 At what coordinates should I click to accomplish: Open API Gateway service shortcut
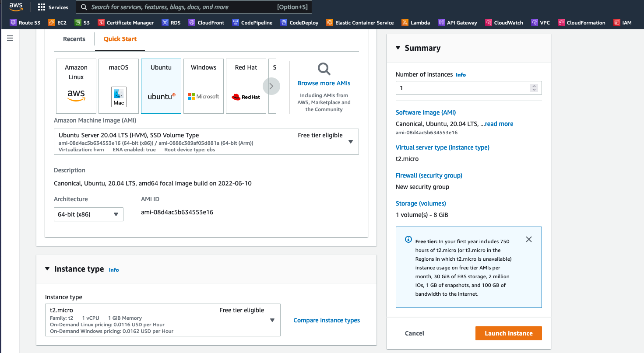[x=457, y=22]
